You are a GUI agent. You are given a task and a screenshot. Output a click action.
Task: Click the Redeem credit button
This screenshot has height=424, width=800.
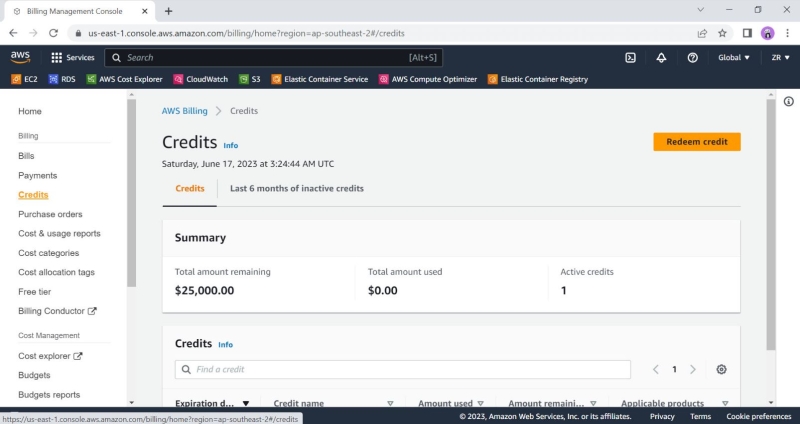click(x=696, y=142)
